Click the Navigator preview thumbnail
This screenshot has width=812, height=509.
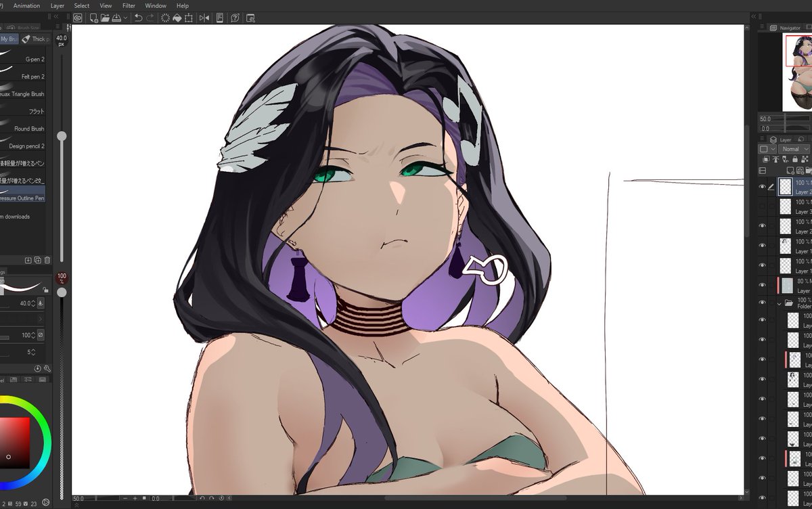[x=797, y=72]
